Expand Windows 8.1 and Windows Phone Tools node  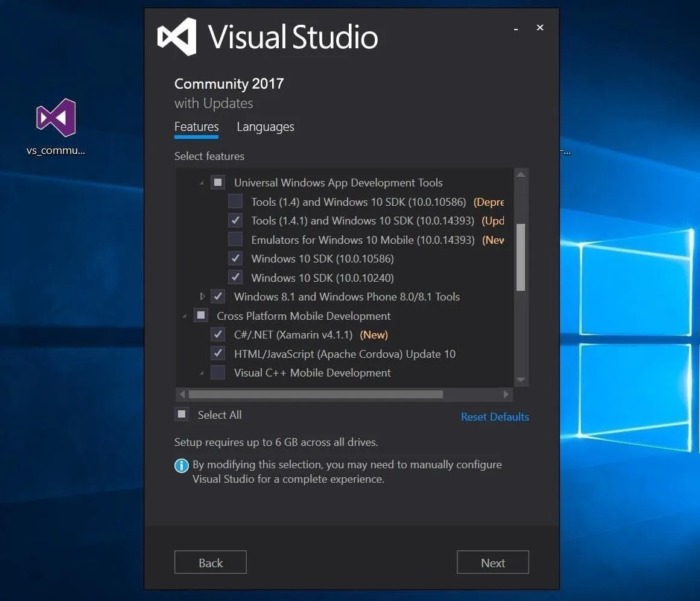[x=202, y=296]
